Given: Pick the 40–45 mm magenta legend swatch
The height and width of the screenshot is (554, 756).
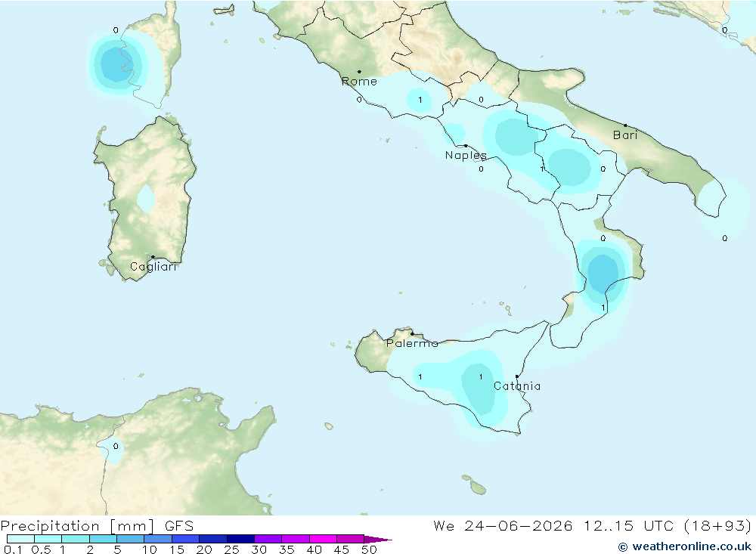Looking at the screenshot, I should coord(323,539).
